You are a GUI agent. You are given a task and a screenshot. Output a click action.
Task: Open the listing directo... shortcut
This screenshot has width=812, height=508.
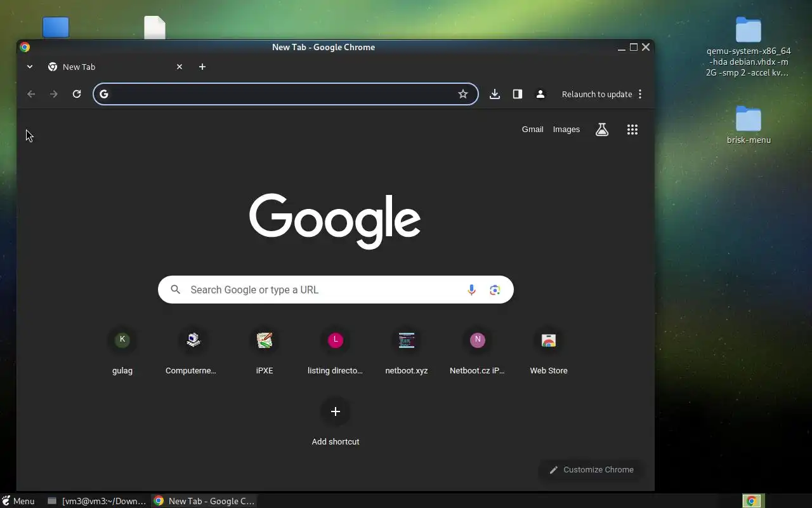pos(336,351)
